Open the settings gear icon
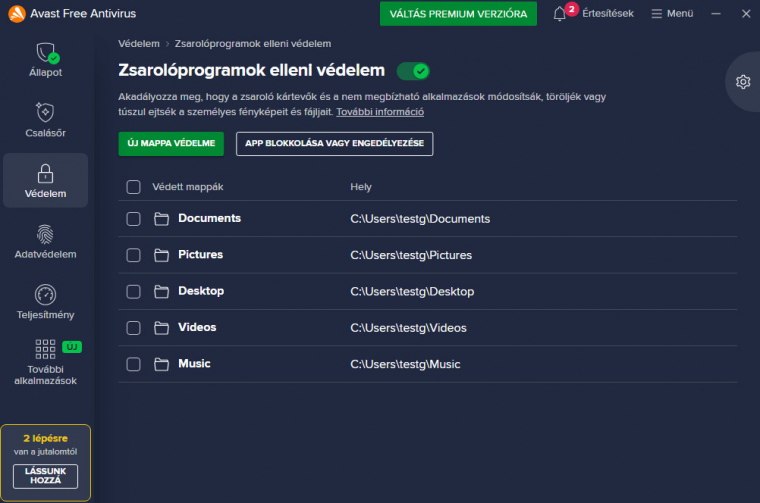The height and width of the screenshot is (503, 760). [742, 82]
